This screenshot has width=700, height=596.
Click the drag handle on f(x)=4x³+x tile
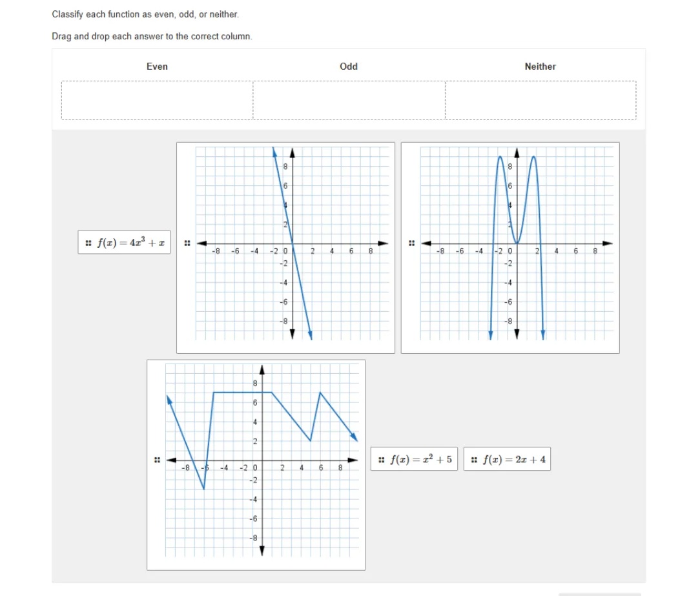pyautogui.click(x=88, y=243)
